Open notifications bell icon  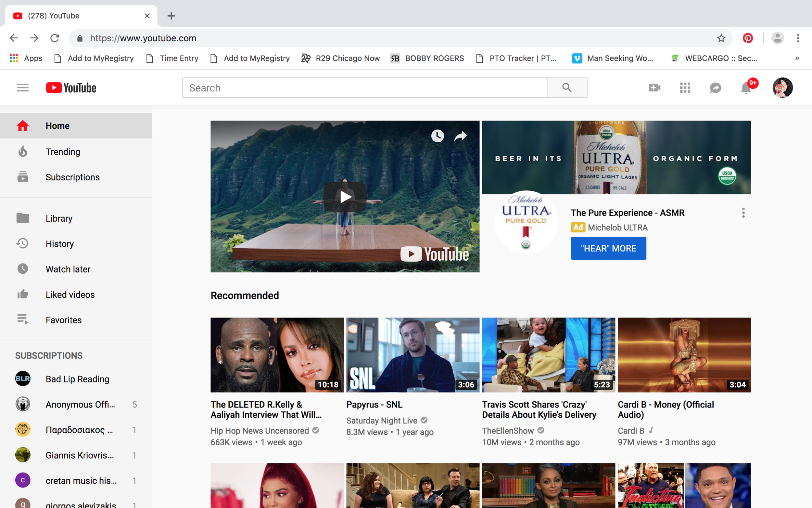click(746, 88)
